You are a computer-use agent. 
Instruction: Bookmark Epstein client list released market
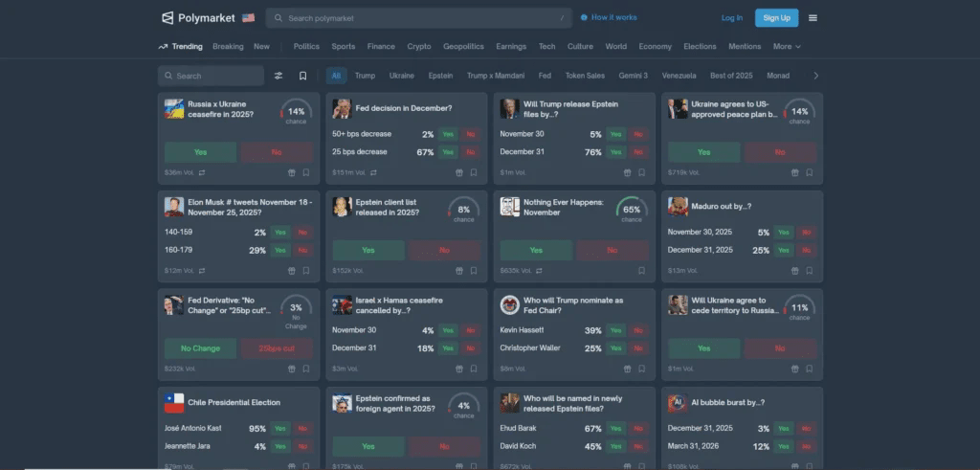pyautogui.click(x=474, y=271)
